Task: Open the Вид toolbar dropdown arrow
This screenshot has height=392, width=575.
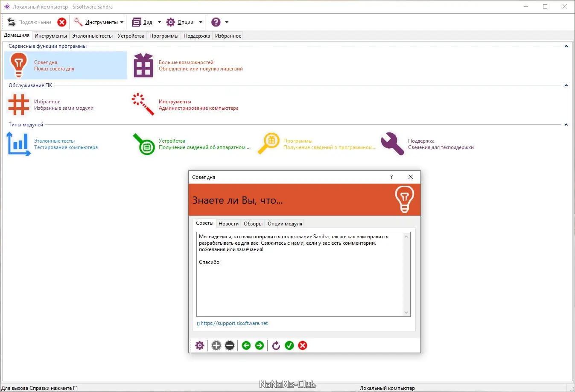Action: (159, 22)
